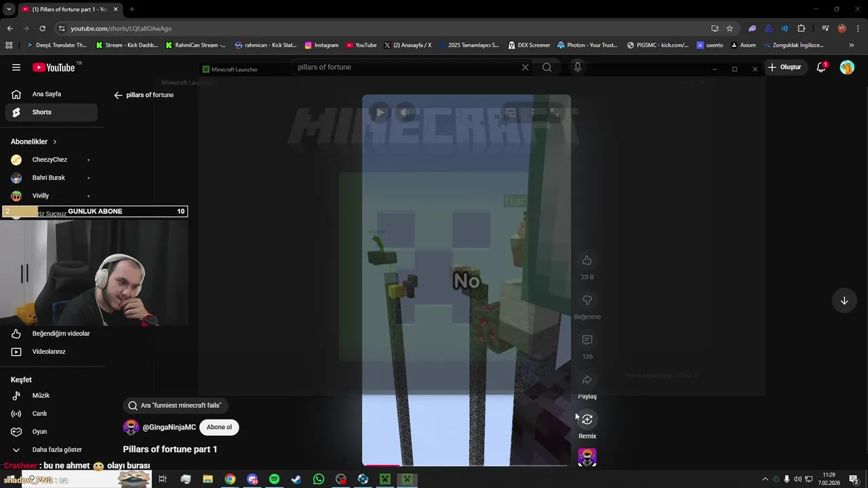Bookmark this page with star icon
This screenshot has height=488, width=868.
click(x=730, y=28)
